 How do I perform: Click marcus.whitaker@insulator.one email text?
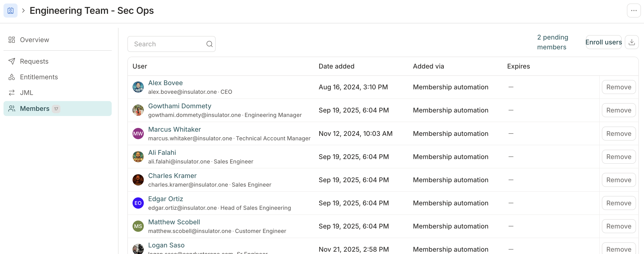[x=190, y=138]
